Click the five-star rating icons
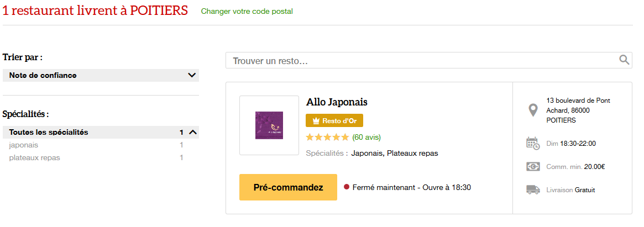 tap(327, 137)
